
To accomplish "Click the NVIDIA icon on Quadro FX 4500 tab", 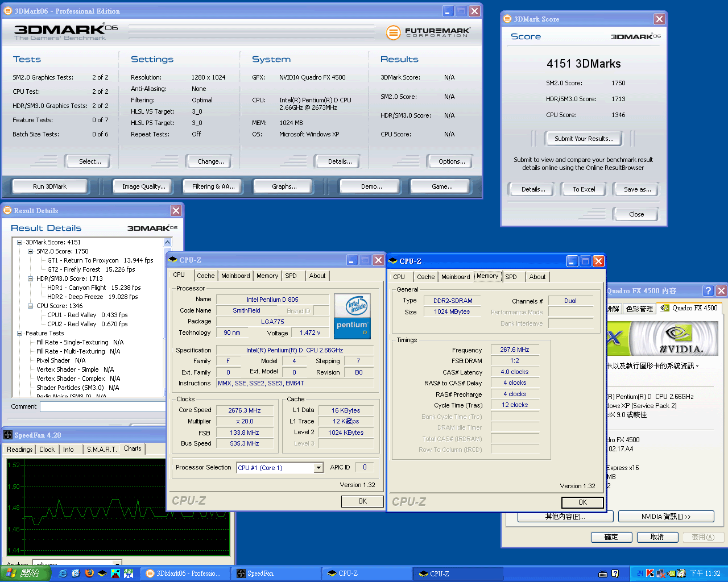I will point(665,308).
